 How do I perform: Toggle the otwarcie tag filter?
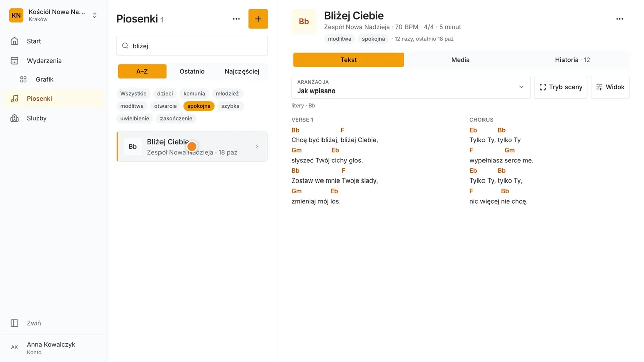pos(166,106)
